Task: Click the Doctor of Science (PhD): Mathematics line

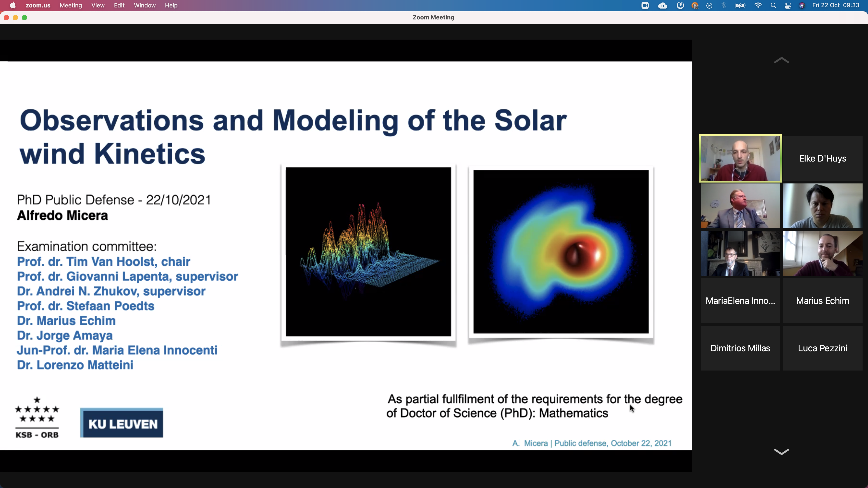Action: pos(497,413)
